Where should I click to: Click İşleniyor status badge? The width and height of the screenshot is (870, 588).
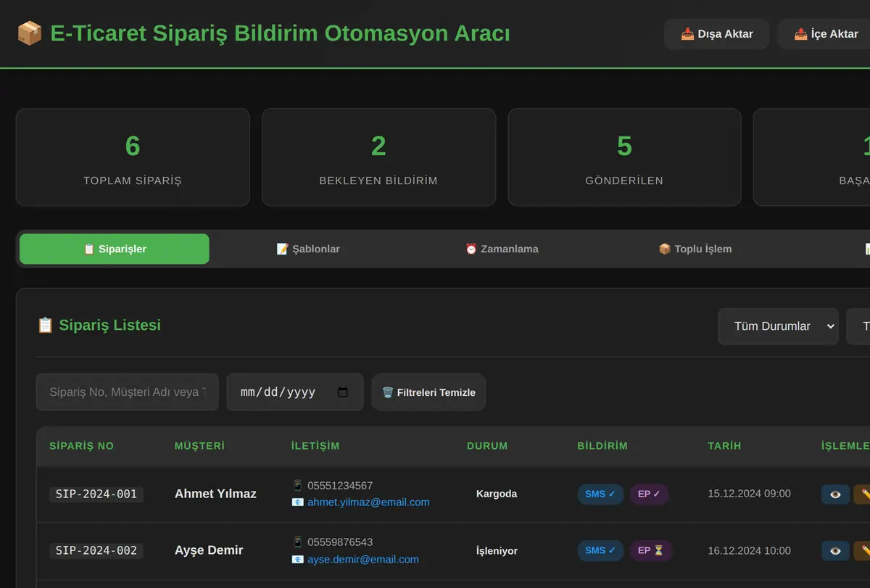click(497, 550)
